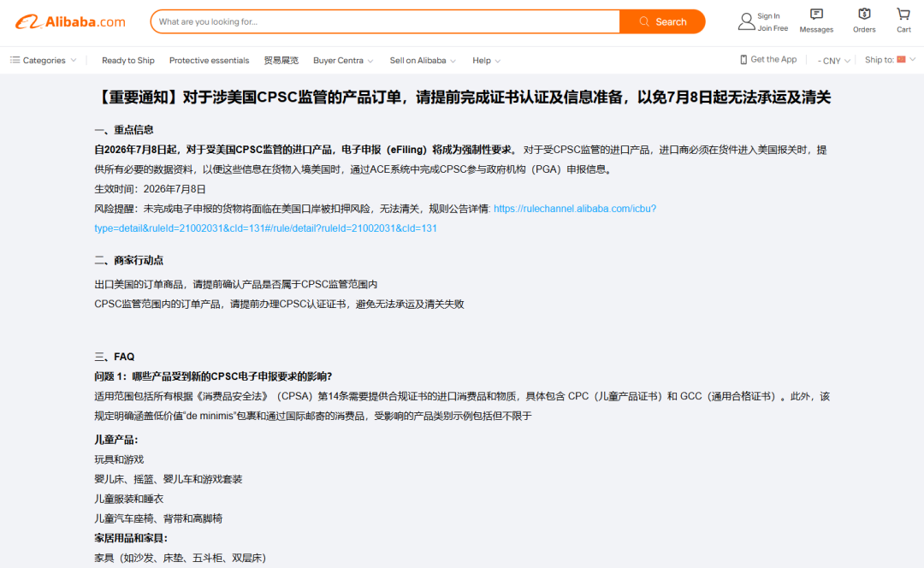The height and width of the screenshot is (568, 924).
Task: Click the line 出口美国的订单商品，请提前确认产品是否属于CPSC监管范围内
Action: 236,285
